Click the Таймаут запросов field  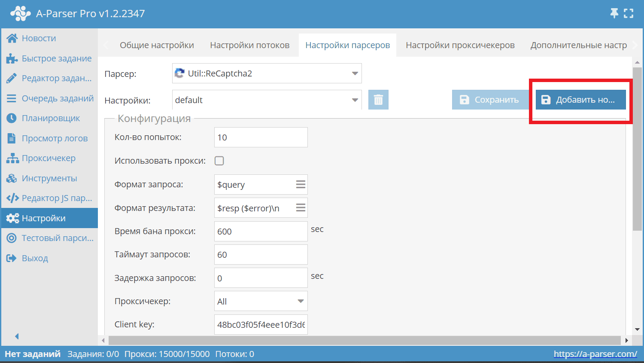pyautogui.click(x=261, y=254)
